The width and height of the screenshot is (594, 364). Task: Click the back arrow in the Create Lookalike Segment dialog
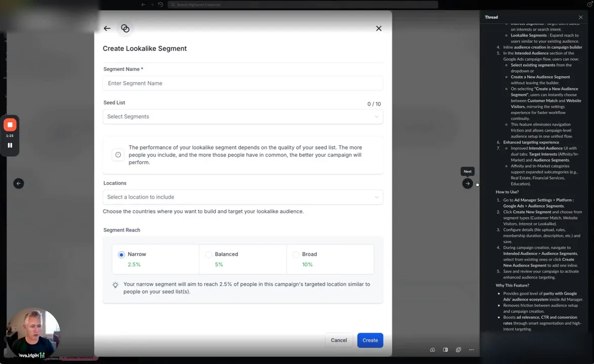pyautogui.click(x=107, y=28)
